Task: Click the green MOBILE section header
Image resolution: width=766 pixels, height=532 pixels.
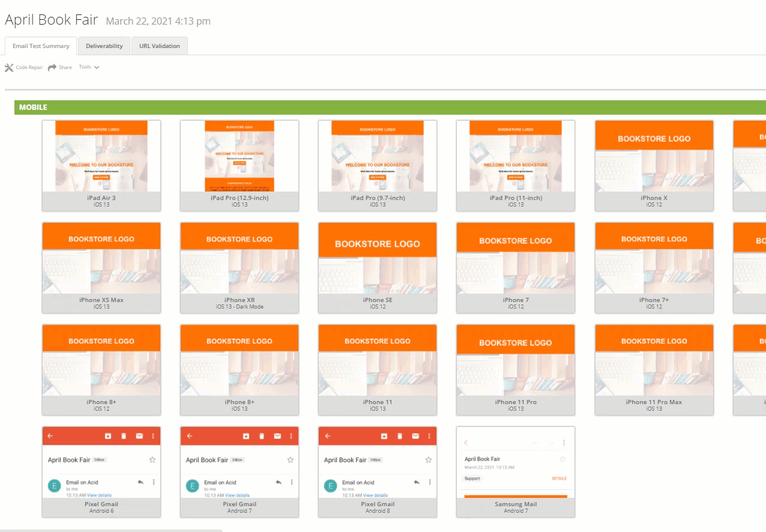Action: click(x=390, y=107)
